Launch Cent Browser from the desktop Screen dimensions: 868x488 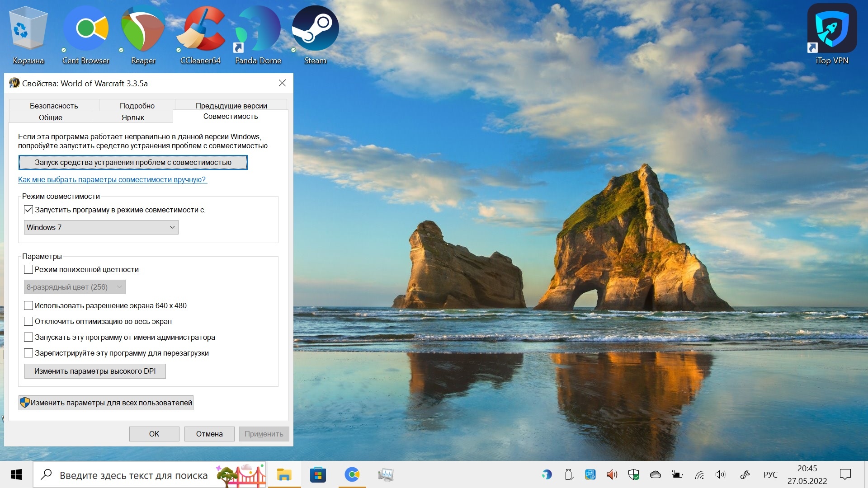pyautogui.click(x=85, y=35)
